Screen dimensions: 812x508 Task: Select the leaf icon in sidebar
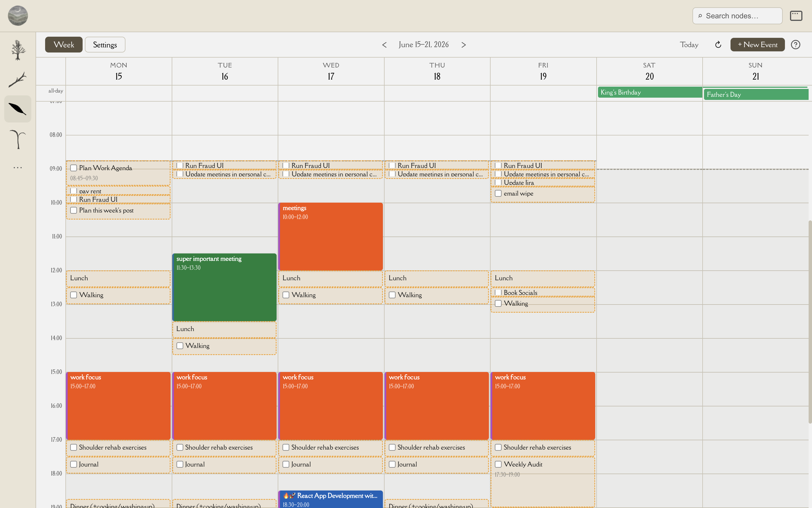tap(18, 109)
